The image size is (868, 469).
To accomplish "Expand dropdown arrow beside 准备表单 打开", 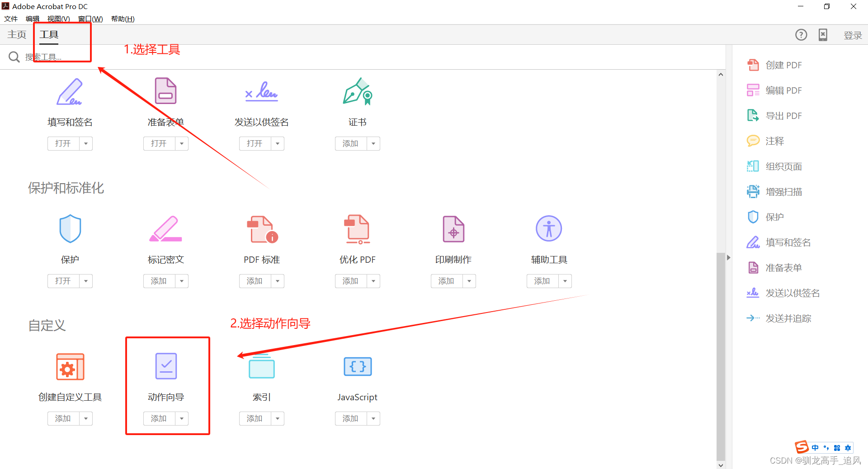I will click(182, 144).
